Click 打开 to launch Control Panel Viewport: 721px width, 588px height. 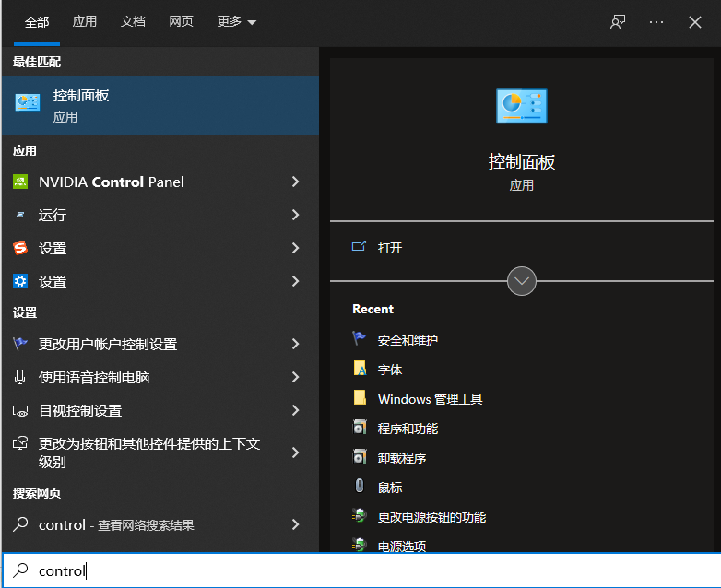390,248
